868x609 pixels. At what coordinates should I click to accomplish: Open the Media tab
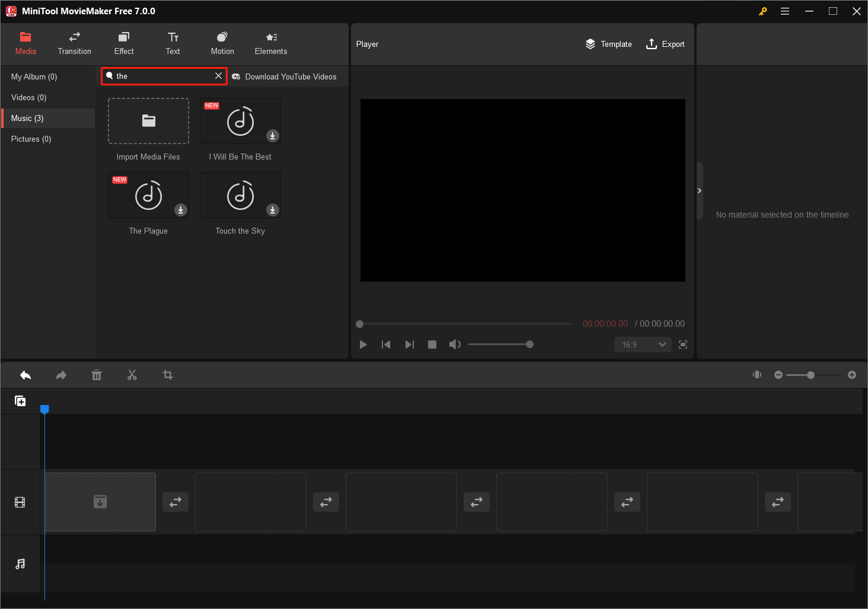click(x=25, y=44)
